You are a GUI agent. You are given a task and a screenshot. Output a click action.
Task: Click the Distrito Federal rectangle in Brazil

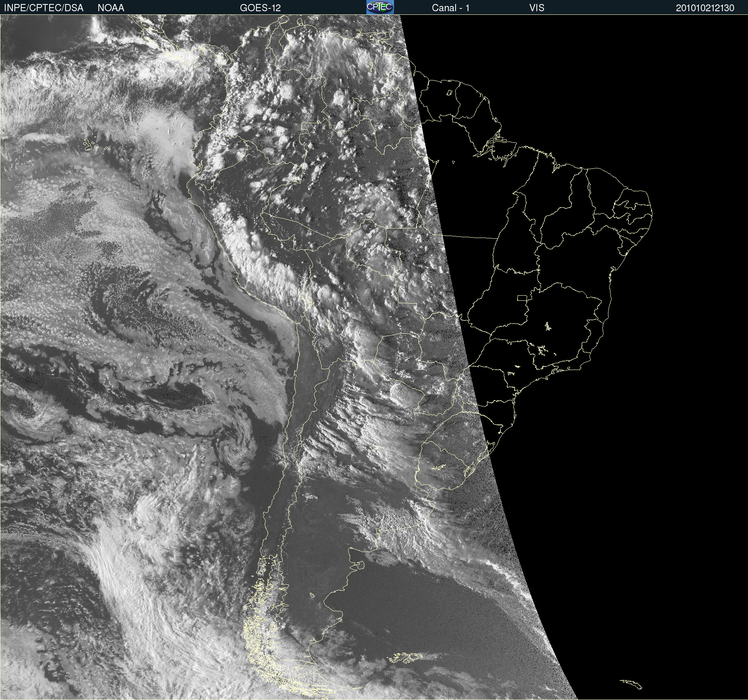tap(522, 298)
